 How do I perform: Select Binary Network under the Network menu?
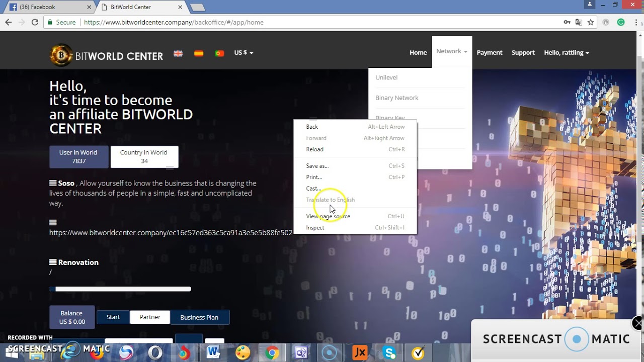(x=397, y=97)
